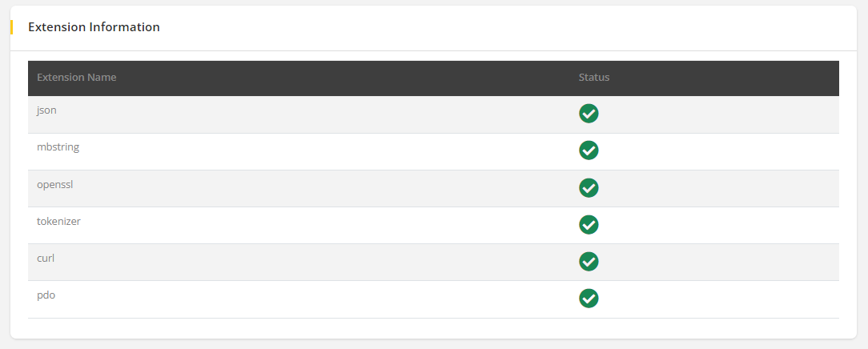
Task: Click the mbstring status checkmark icon
Action: pos(589,150)
